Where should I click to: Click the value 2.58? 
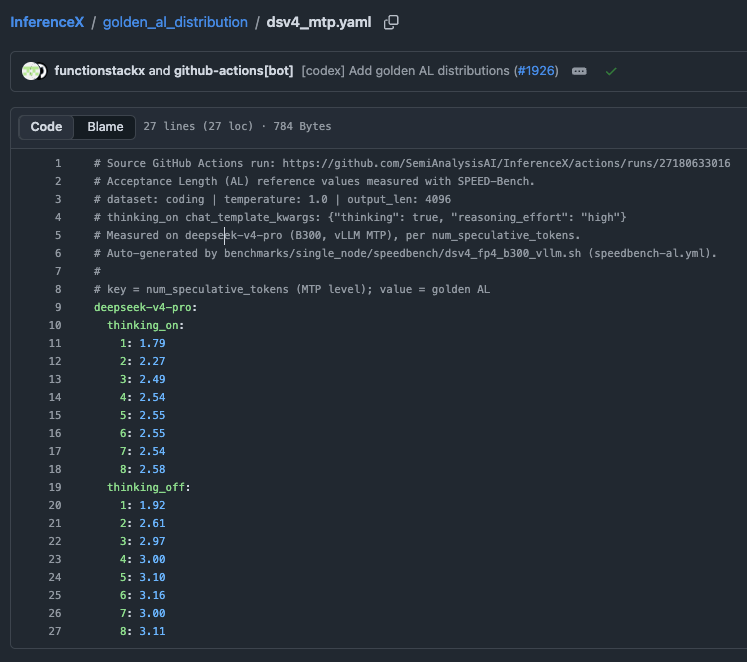point(152,469)
